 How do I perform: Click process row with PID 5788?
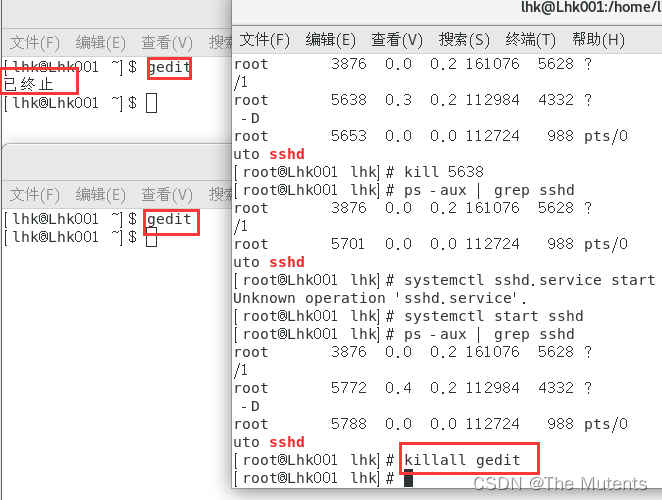click(x=431, y=424)
